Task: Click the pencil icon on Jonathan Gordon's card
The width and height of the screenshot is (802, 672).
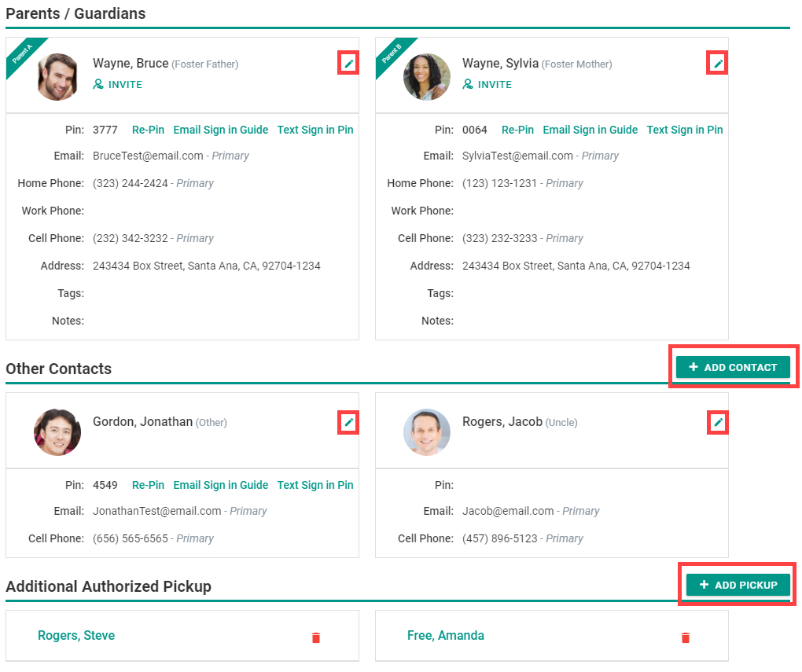Action: click(x=349, y=422)
